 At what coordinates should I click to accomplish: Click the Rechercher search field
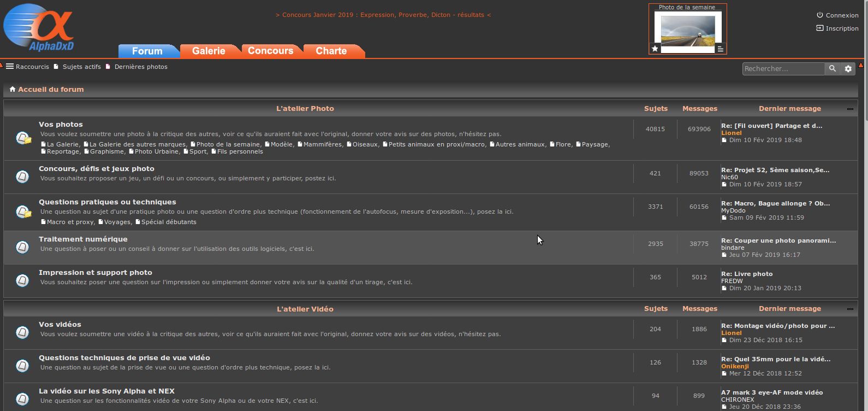point(783,68)
